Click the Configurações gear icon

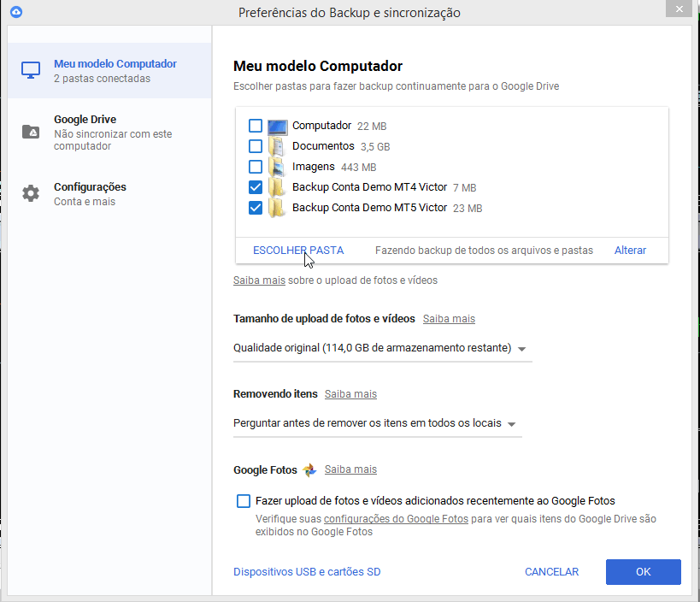[x=31, y=193]
